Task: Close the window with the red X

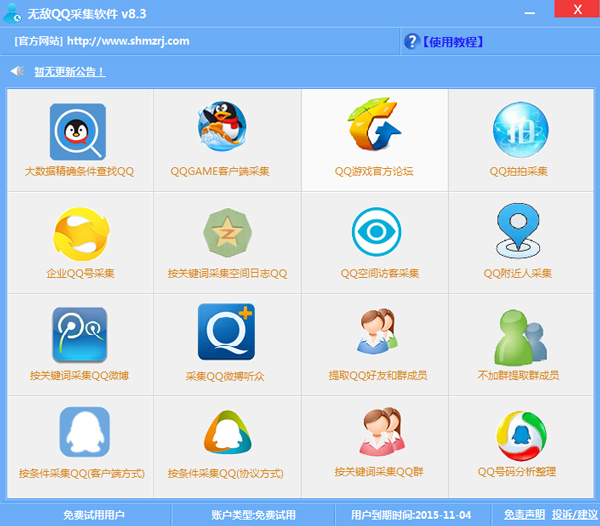Action: coord(577,9)
